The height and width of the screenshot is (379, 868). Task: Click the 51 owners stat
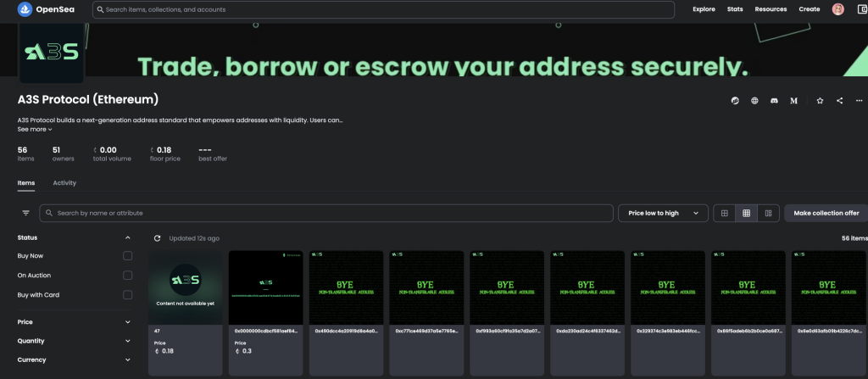click(63, 154)
